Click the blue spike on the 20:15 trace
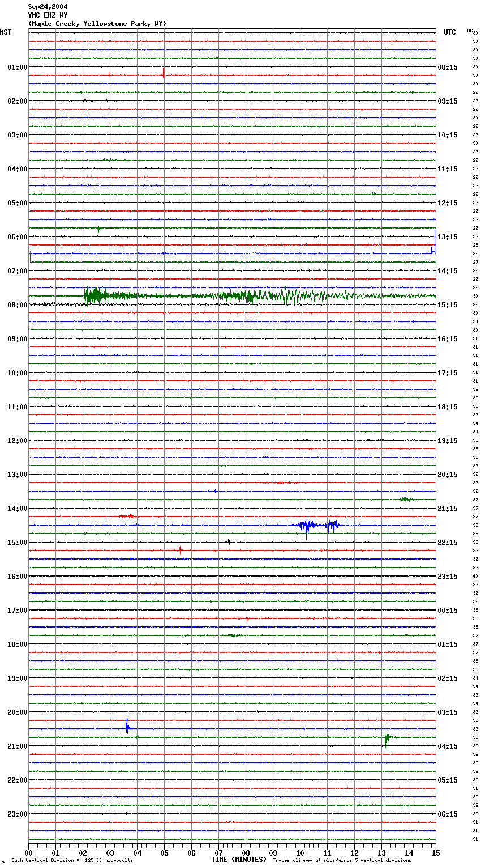Viewport: 481px width, 868px height. coord(127,727)
